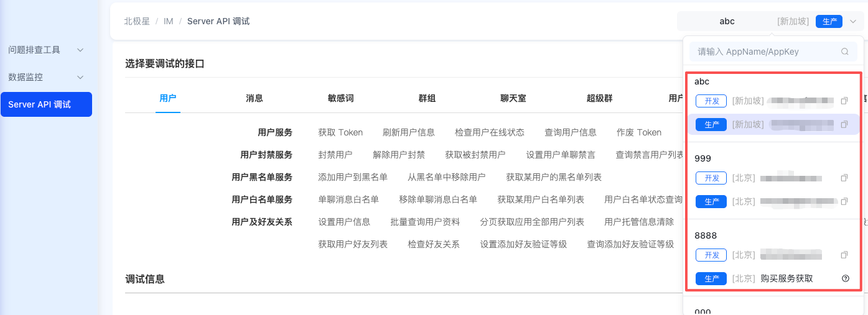This screenshot has height=315, width=868.
Task: Select 999 开发 environment in app list
Action: click(711, 178)
